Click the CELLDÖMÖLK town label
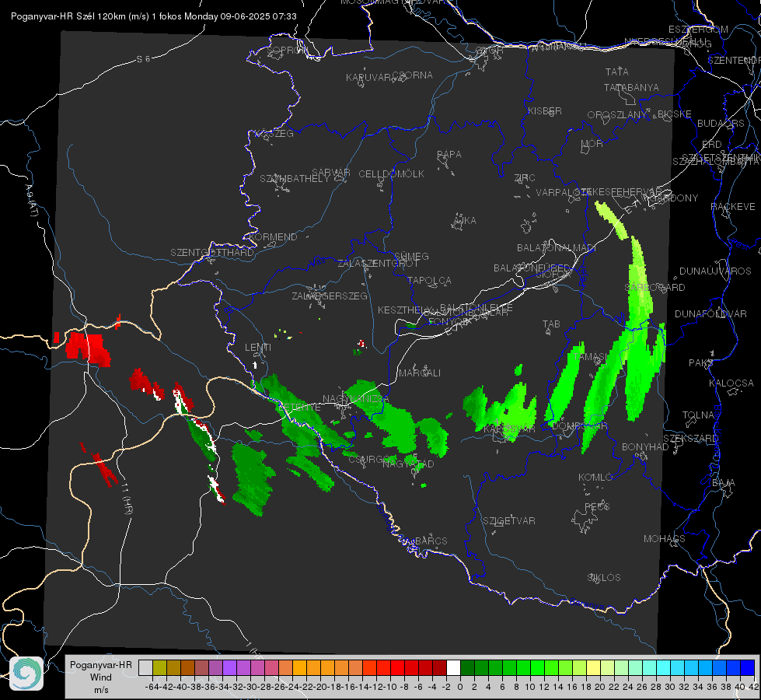The height and width of the screenshot is (700, 761). point(392,174)
